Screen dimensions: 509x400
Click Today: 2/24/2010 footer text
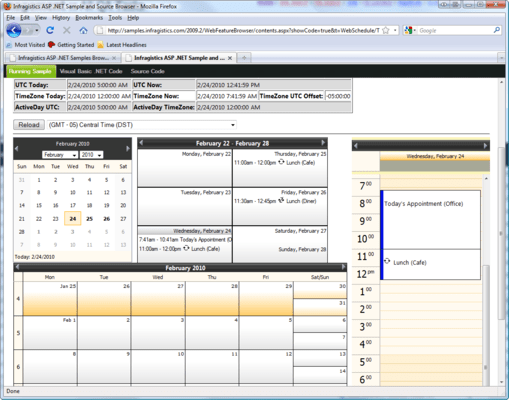pyautogui.click(x=35, y=257)
